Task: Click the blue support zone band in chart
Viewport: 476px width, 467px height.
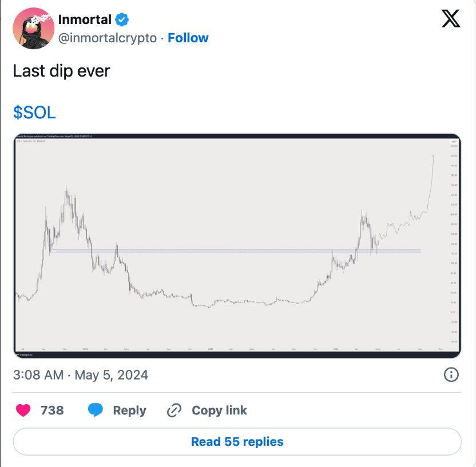Action: 229,251
